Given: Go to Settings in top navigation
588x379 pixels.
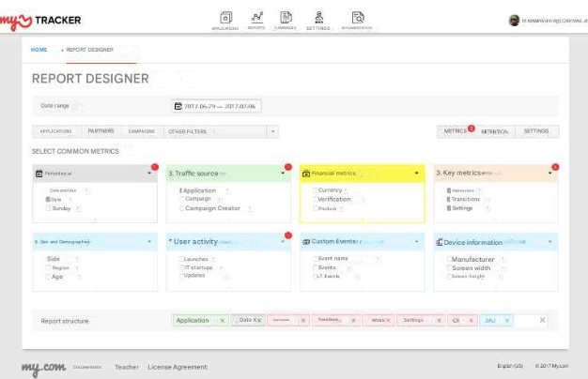Looking at the screenshot, I should click(318, 19).
